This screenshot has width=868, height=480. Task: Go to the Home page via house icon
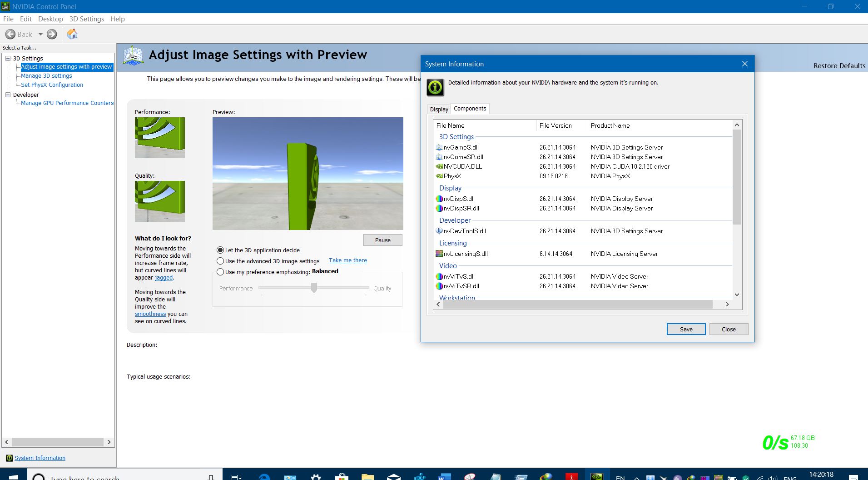click(72, 34)
